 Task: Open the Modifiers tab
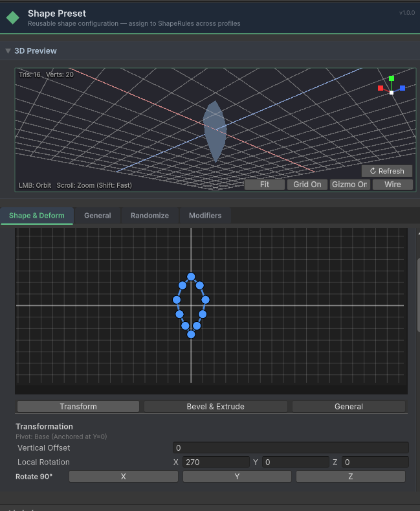click(x=204, y=216)
